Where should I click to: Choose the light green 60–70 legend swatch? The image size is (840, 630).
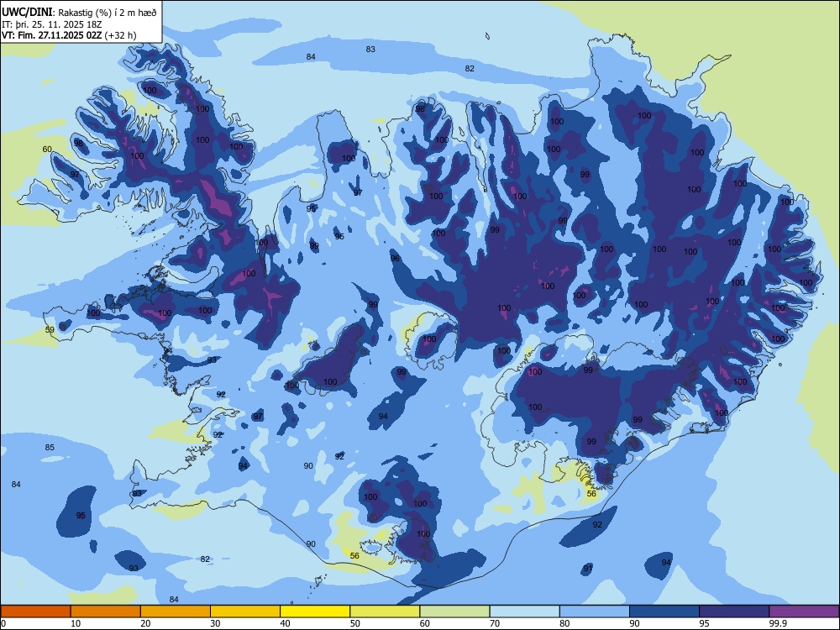(x=454, y=612)
